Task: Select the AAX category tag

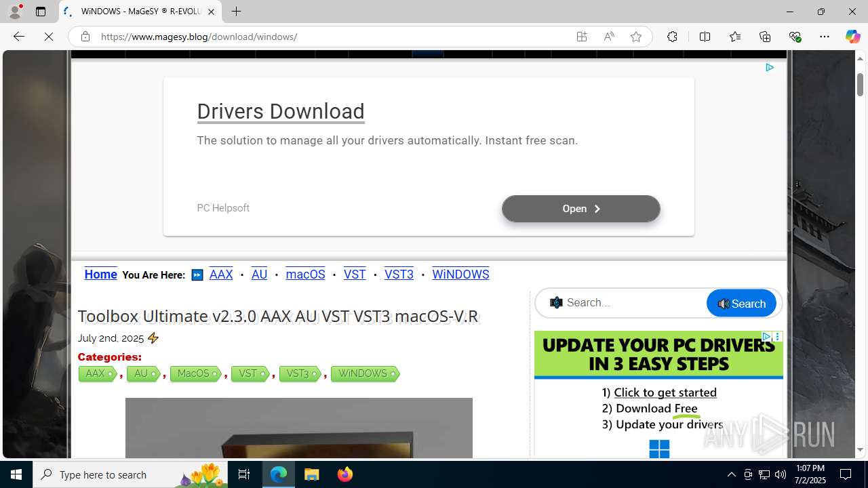Action: [x=98, y=373]
